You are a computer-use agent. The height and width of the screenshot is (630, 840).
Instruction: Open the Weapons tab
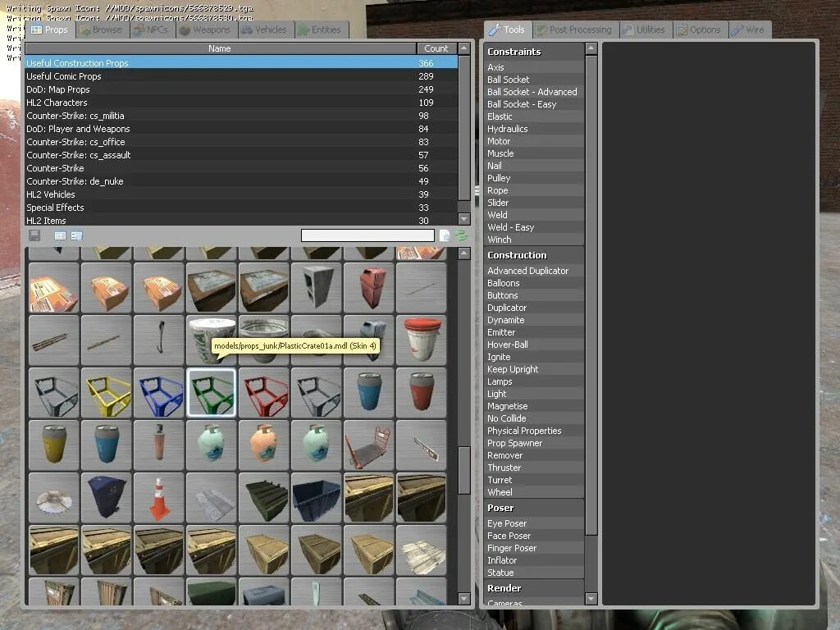point(205,30)
